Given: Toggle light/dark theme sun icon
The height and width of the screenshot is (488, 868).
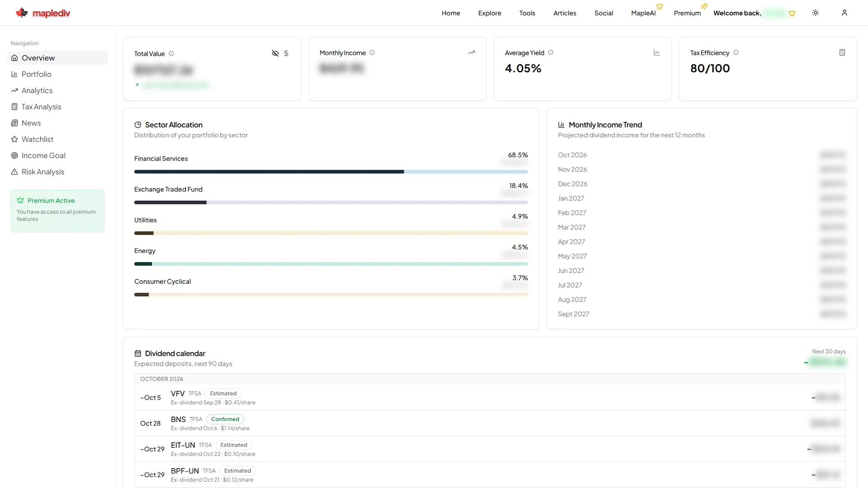Looking at the screenshot, I should click(816, 13).
